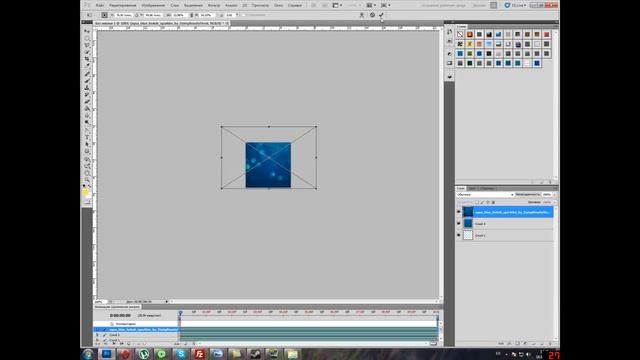Select the Zoom tool
This screenshot has height=360, width=640.
(x=87, y=180)
